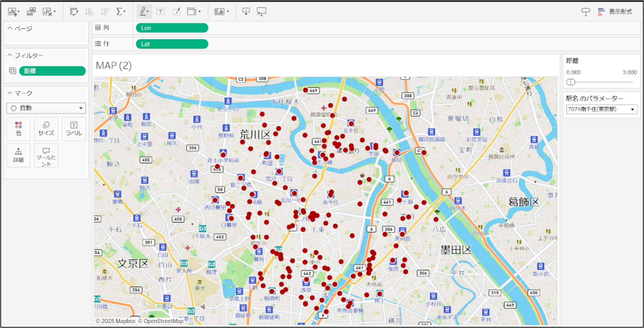Select the 距離 filter pill

(52, 71)
